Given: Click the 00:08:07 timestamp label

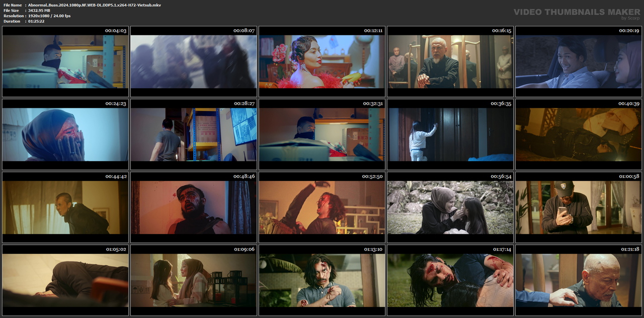Looking at the screenshot, I should coord(244,31).
